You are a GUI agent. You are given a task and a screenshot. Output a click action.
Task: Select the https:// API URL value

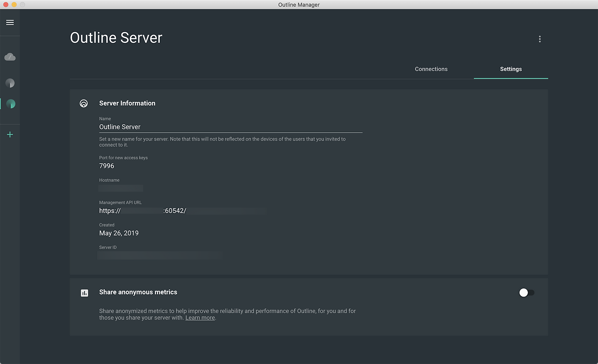pos(183,211)
